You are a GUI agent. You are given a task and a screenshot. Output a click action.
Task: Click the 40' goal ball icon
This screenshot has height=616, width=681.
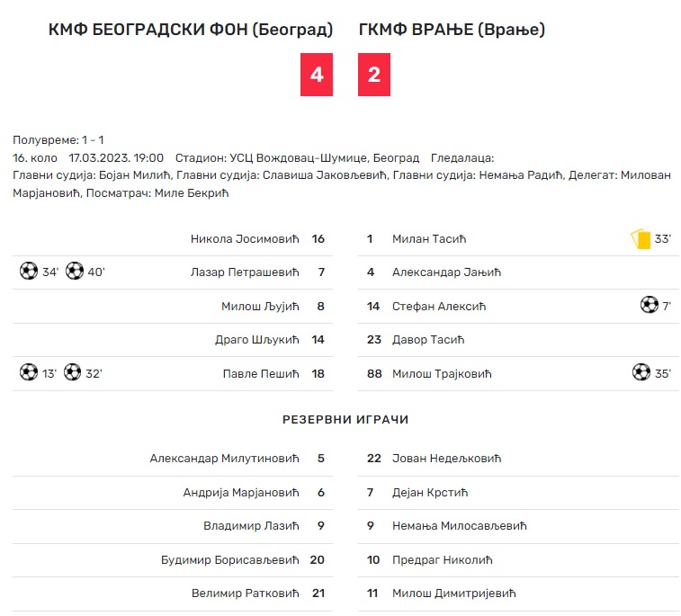pyautogui.click(x=75, y=271)
